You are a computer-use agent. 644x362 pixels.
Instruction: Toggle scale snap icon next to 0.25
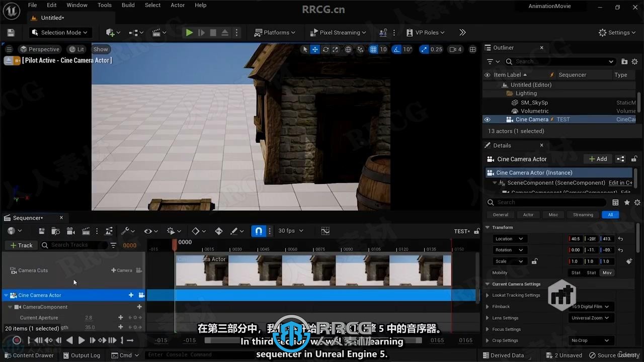click(424, 49)
